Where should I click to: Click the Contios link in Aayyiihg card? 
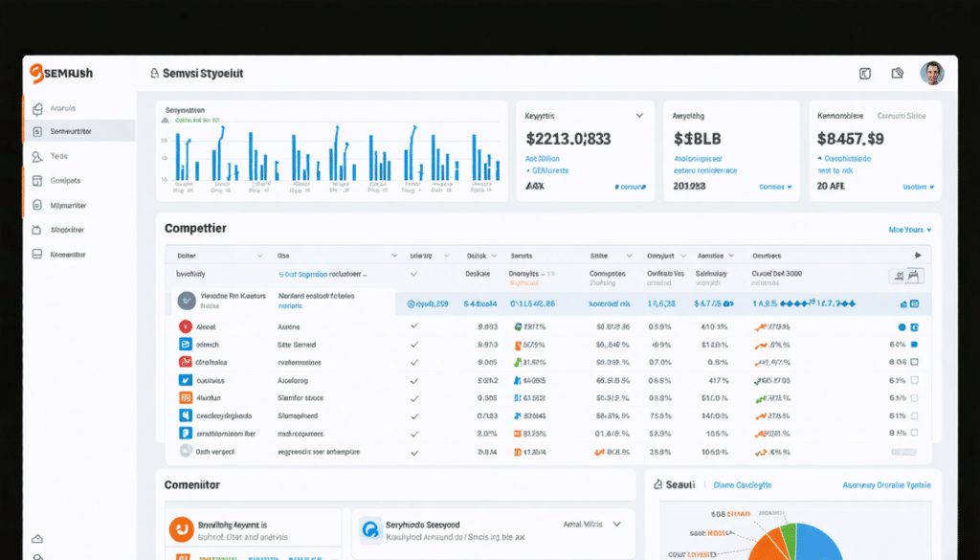(x=775, y=187)
